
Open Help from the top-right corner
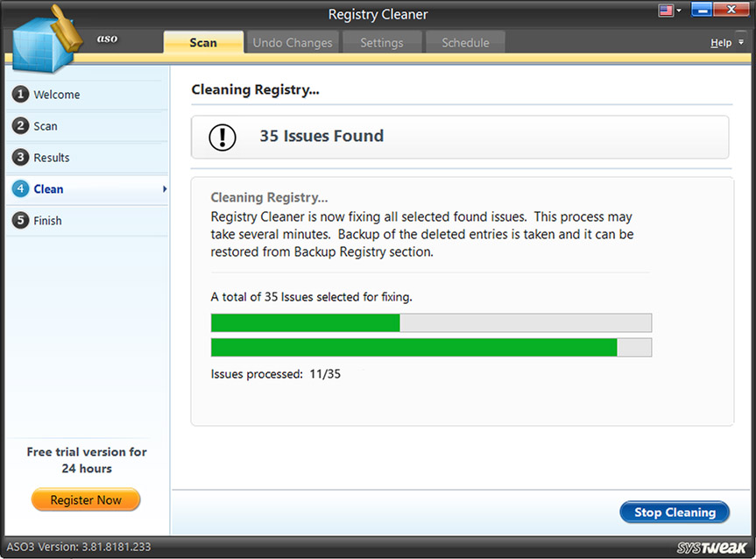pyautogui.click(x=722, y=42)
